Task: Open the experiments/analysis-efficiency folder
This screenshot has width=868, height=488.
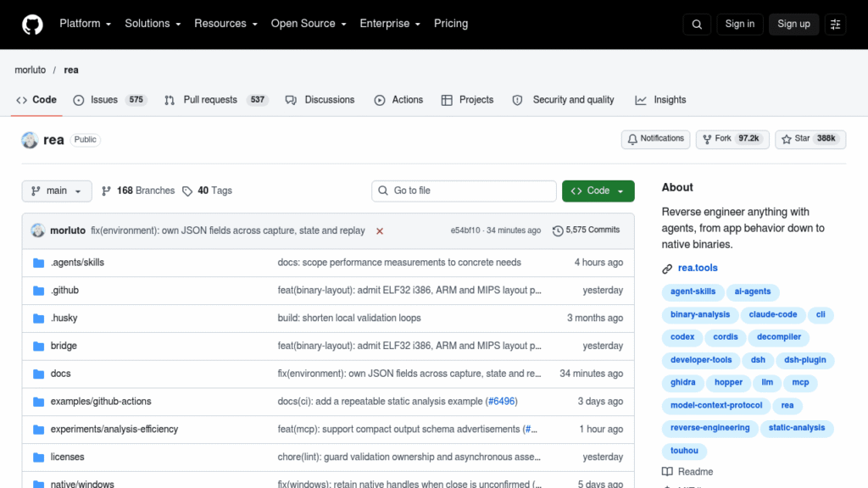Action: [x=114, y=430]
